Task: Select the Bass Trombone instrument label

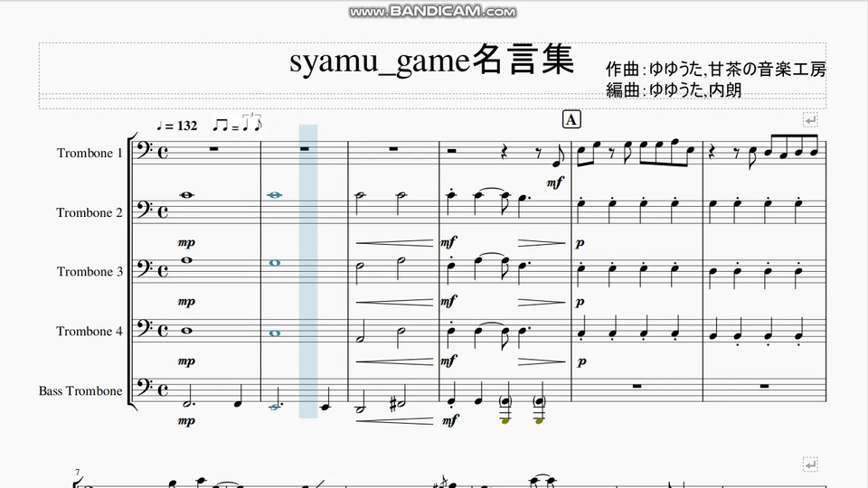Action: pos(80,390)
